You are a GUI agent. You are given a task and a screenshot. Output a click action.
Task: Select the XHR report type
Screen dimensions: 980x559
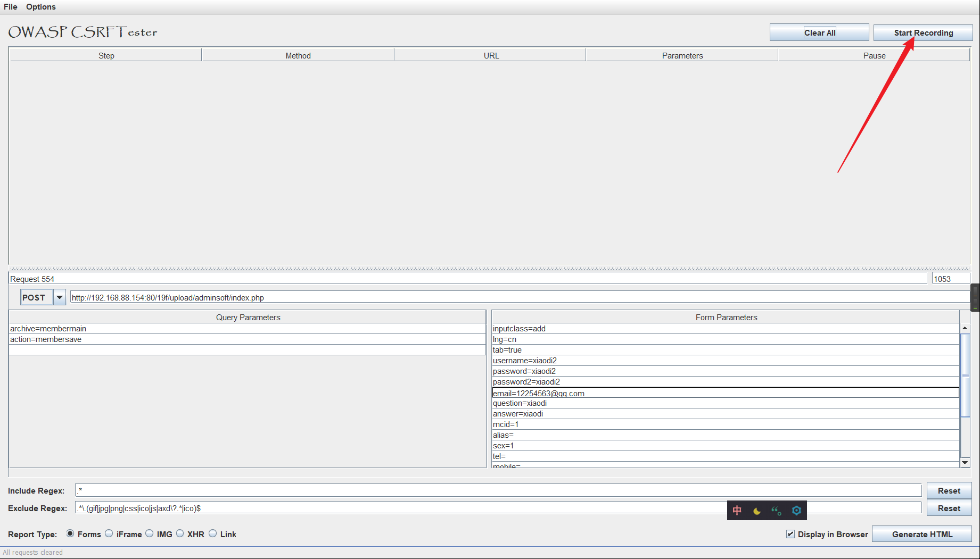pyautogui.click(x=179, y=533)
